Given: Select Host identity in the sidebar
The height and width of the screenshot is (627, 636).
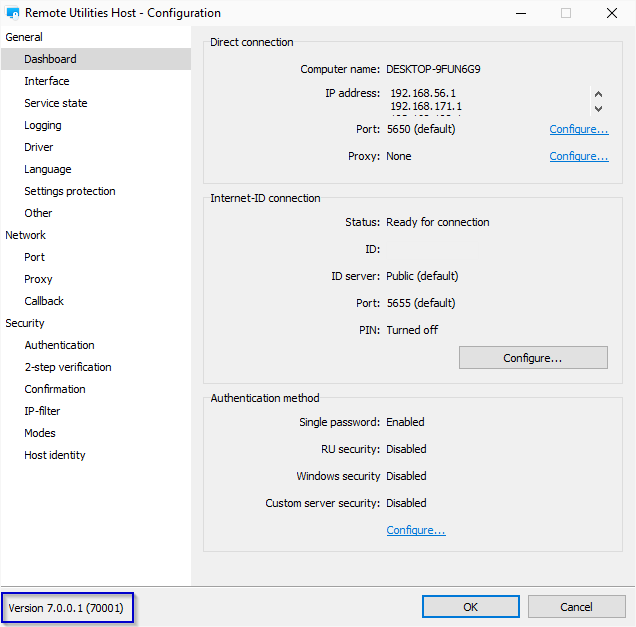Looking at the screenshot, I should tap(55, 455).
